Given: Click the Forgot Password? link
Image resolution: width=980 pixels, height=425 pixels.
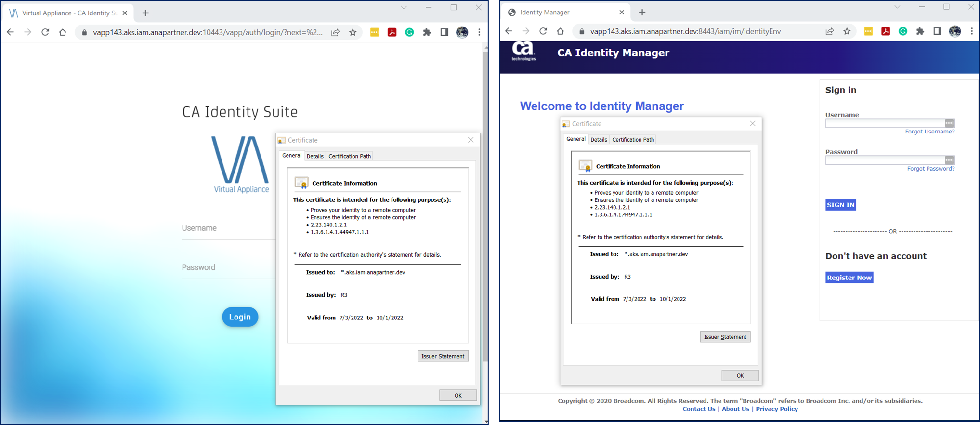Looking at the screenshot, I should click(930, 169).
